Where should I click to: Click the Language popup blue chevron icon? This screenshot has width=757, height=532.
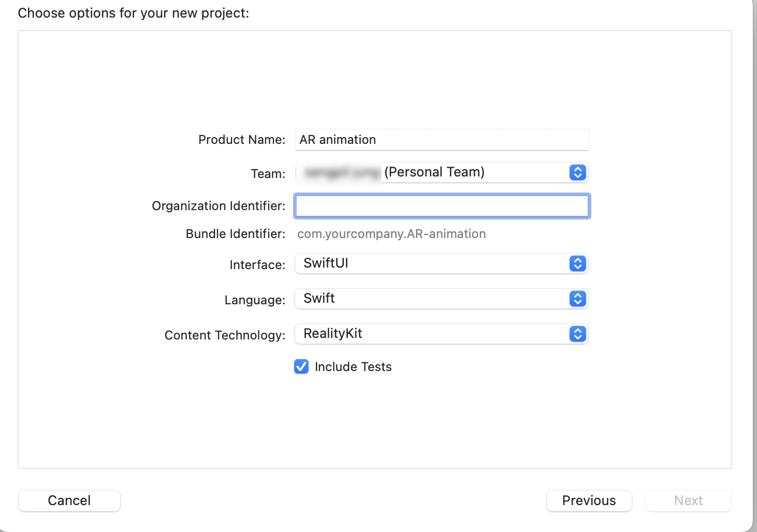point(577,299)
